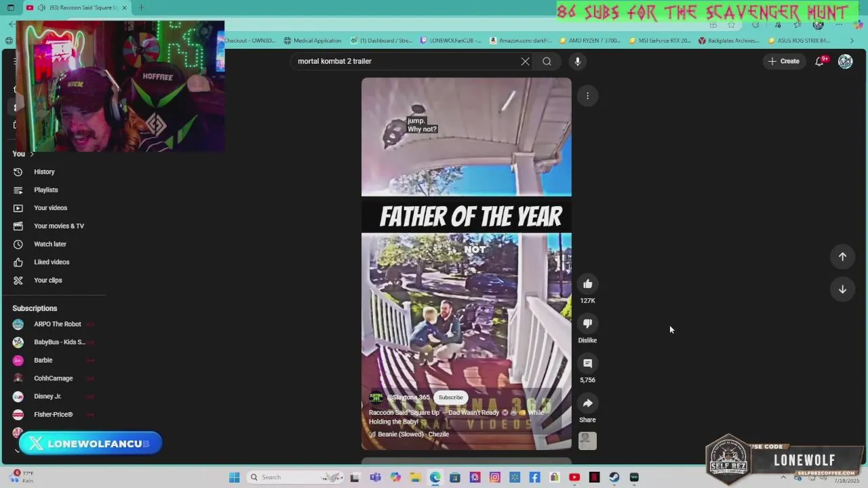Dislike the Short with thumbs down
The image size is (868, 488).
pyautogui.click(x=588, y=323)
